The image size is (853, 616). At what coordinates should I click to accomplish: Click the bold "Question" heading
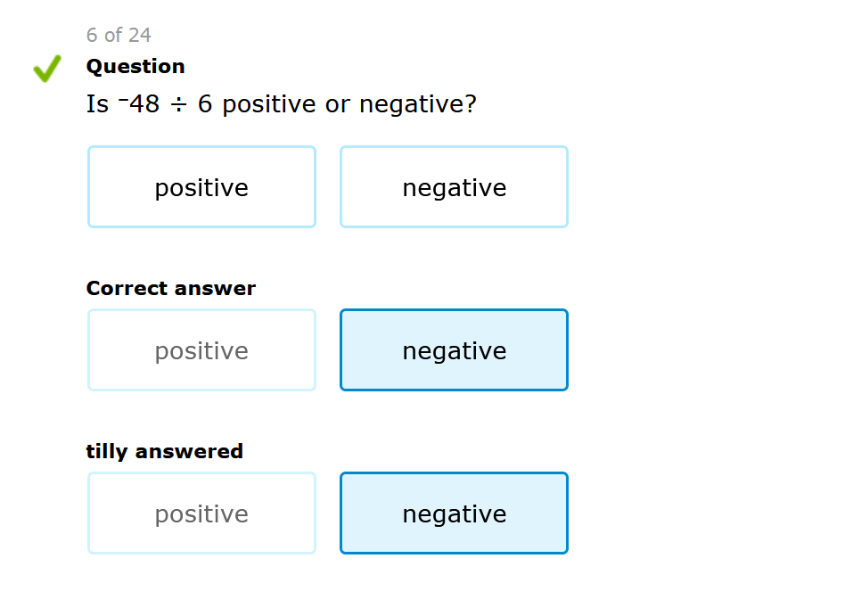click(x=135, y=67)
